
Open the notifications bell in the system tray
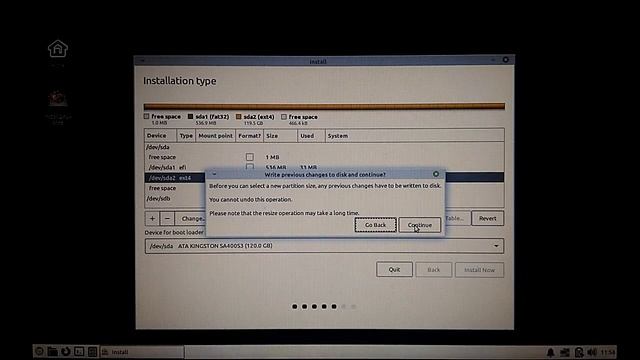point(551,352)
